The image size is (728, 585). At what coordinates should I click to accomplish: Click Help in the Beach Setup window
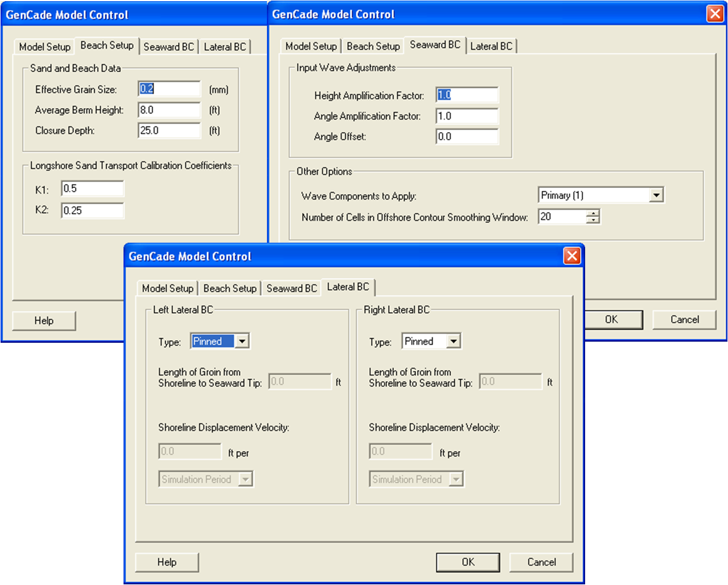click(44, 321)
